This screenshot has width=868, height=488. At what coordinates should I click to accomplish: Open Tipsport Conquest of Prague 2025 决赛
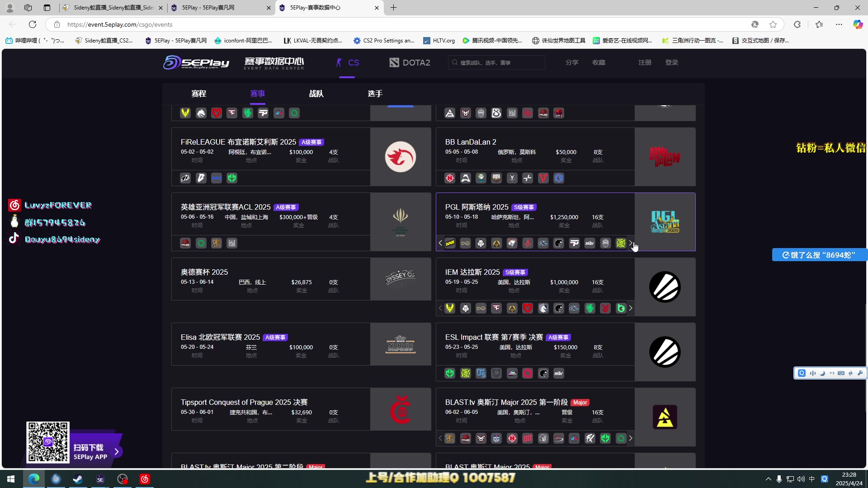(x=244, y=402)
